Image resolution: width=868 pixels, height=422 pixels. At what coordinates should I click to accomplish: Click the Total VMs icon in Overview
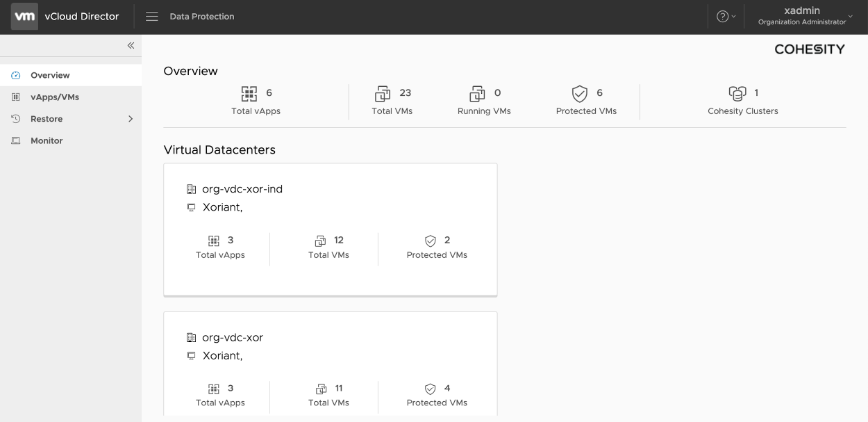(383, 93)
